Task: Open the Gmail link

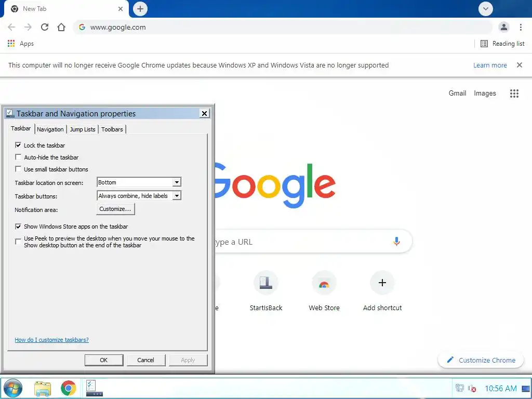Action: 457,93
